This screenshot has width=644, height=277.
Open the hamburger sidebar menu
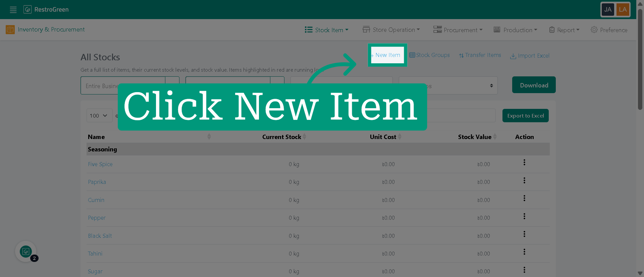click(13, 10)
